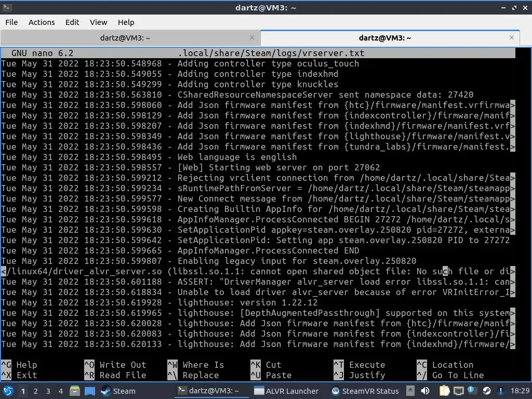Open the File menu
Image resolution: width=532 pixels, height=399 pixels.
tap(11, 22)
